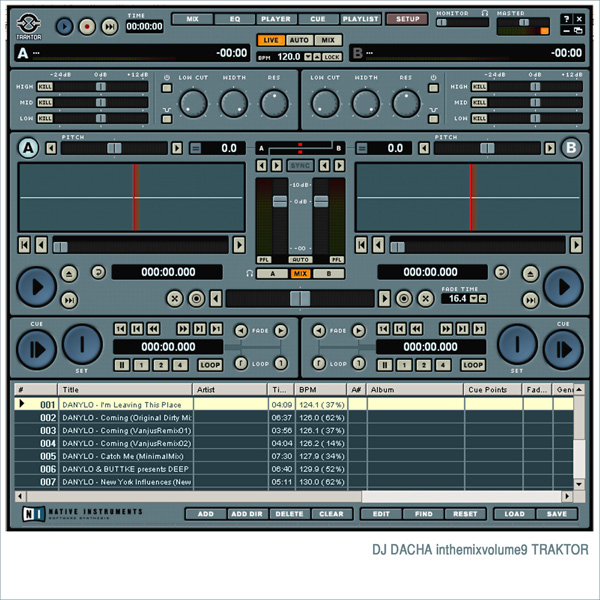Click the deck A cue Set button
Screen dimensions: 600x600
pyautogui.click(x=82, y=346)
